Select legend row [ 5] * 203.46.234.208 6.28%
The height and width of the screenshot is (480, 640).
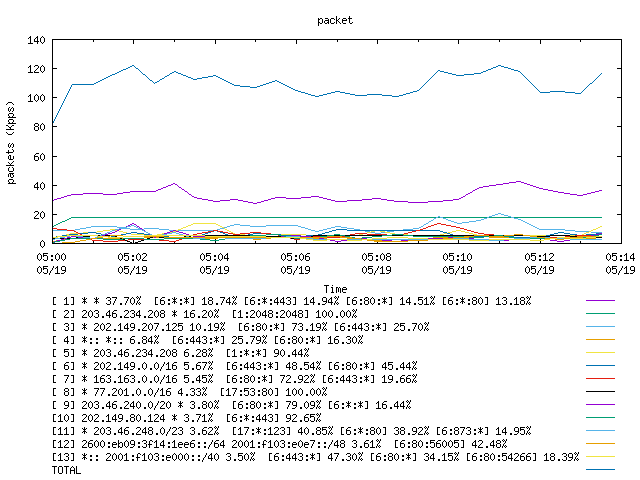tap(180, 353)
